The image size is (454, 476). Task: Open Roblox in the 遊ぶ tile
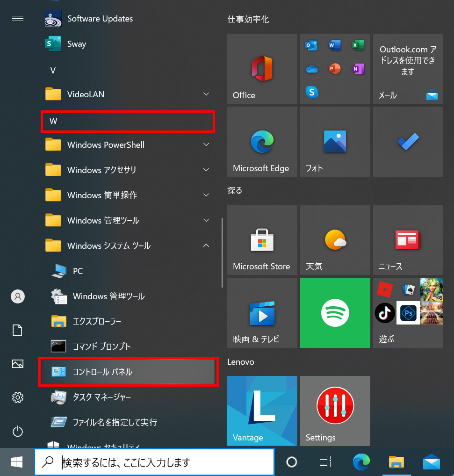coord(385,289)
